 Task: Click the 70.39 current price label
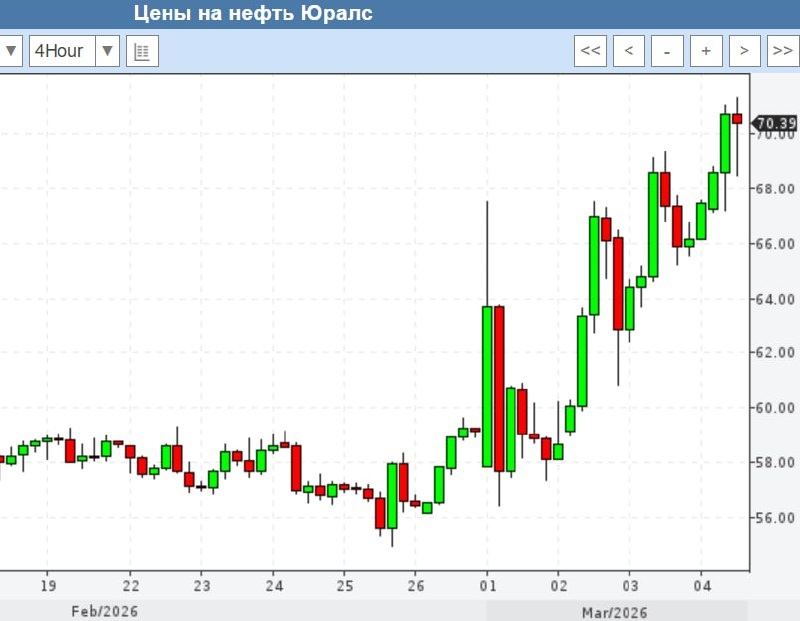pos(775,123)
